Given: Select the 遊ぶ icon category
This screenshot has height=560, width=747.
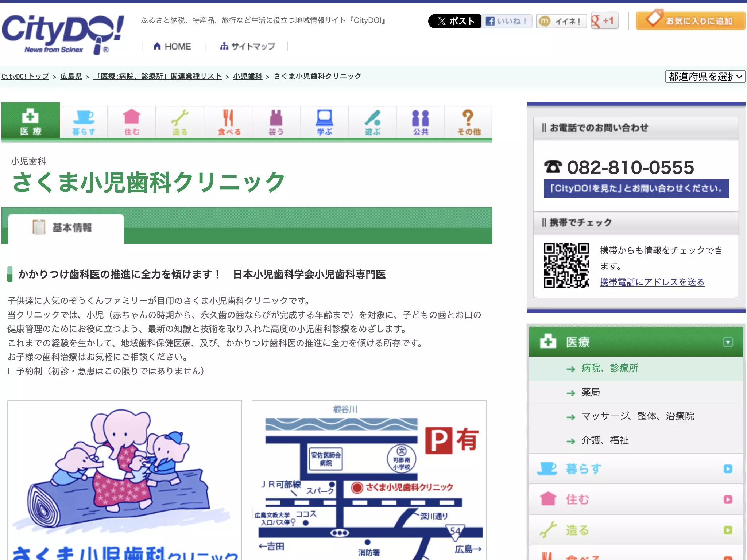Looking at the screenshot, I should (x=372, y=122).
